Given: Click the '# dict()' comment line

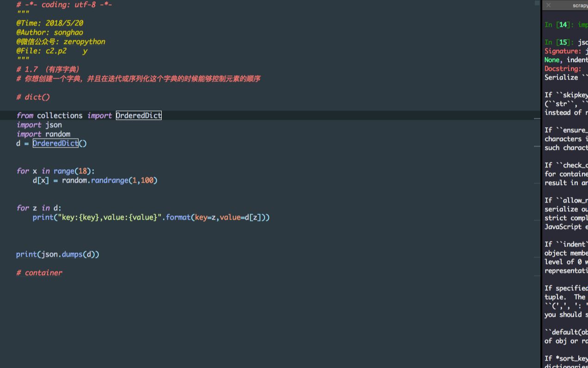Looking at the screenshot, I should 33,97.
